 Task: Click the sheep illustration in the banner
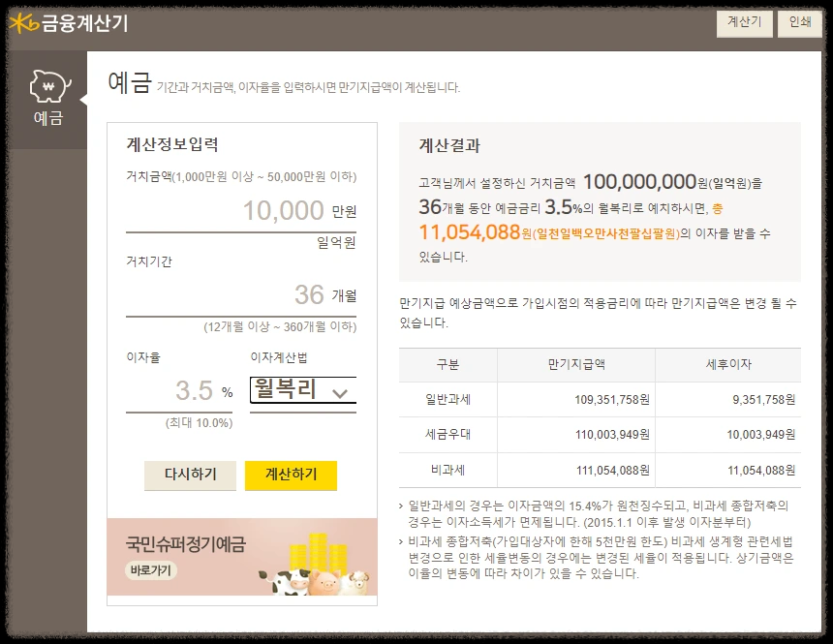357,580
